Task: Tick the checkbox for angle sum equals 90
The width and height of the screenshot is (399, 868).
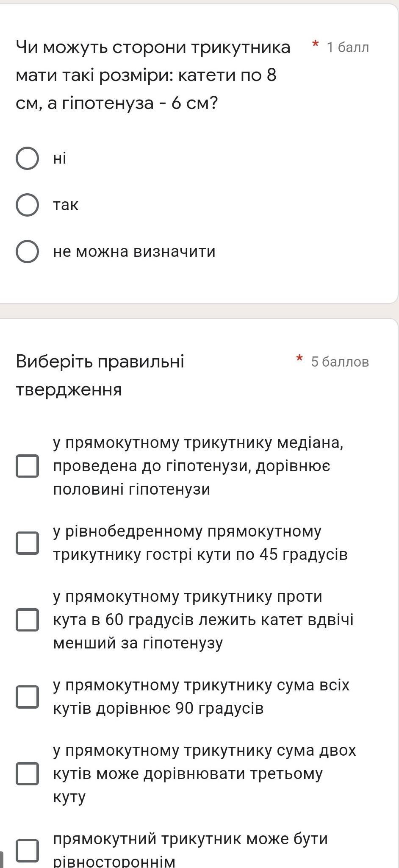Action: [x=28, y=697]
